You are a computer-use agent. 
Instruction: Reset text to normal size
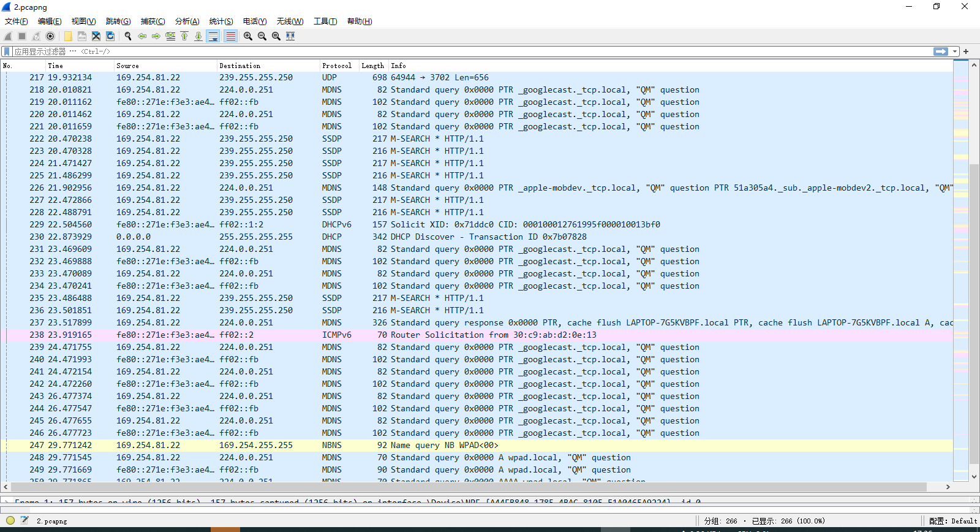click(x=276, y=36)
